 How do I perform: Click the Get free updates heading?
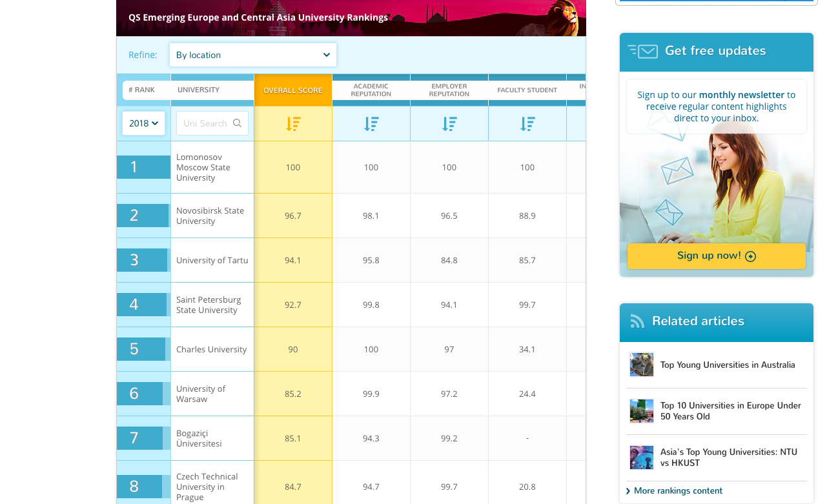click(x=715, y=51)
